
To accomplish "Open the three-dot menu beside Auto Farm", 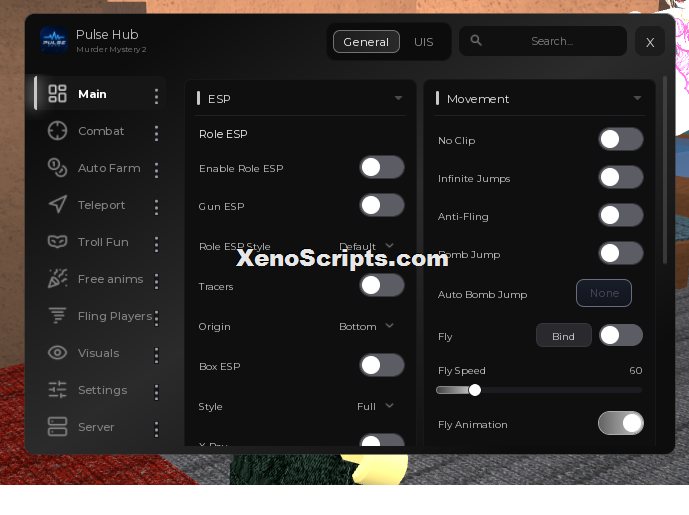I will point(156,170).
